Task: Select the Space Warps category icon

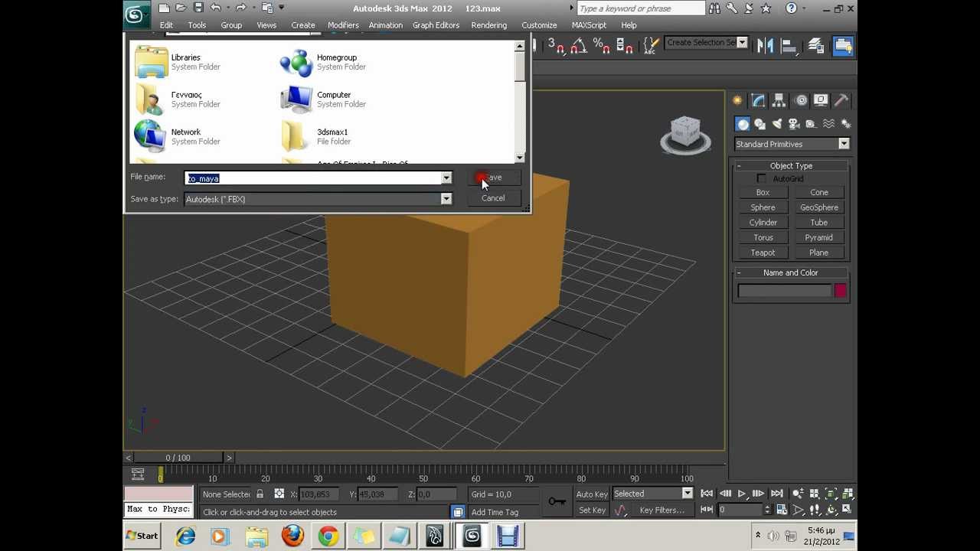Action: click(828, 124)
